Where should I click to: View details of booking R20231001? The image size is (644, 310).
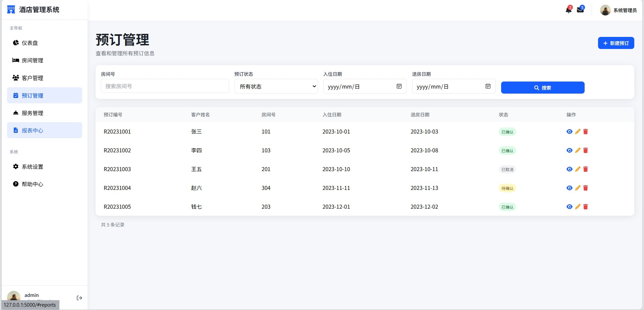click(570, 132)
